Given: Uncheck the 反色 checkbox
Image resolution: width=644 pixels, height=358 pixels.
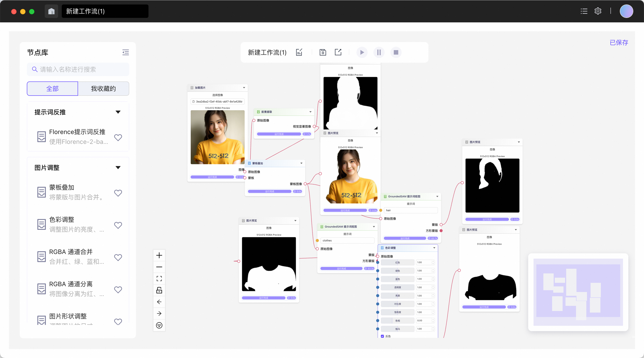Looking at the screenshot, I should coord(382,336).
